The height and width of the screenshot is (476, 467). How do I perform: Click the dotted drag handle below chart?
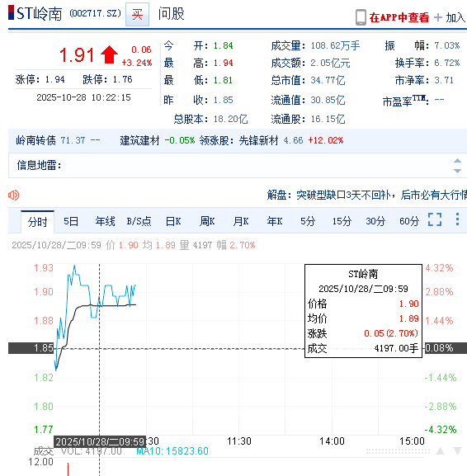coord(398,451)
